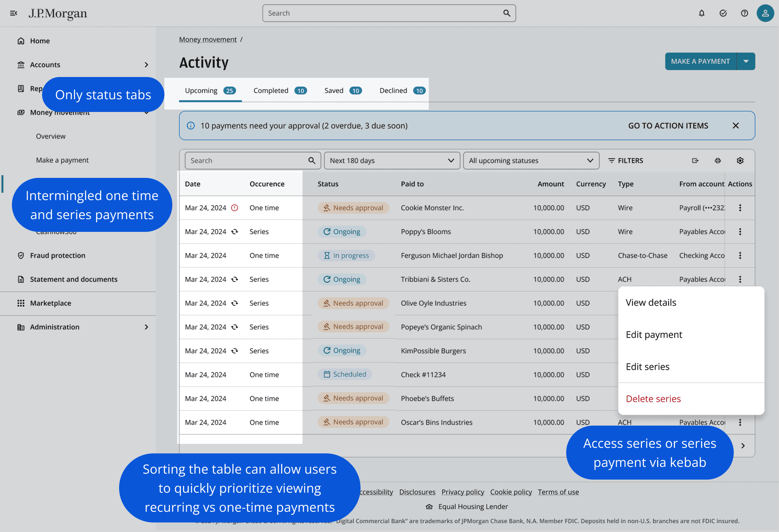The image size is (779, 532).
Task: Expand Make a Payment dropdown arrow
Action: 746,61
